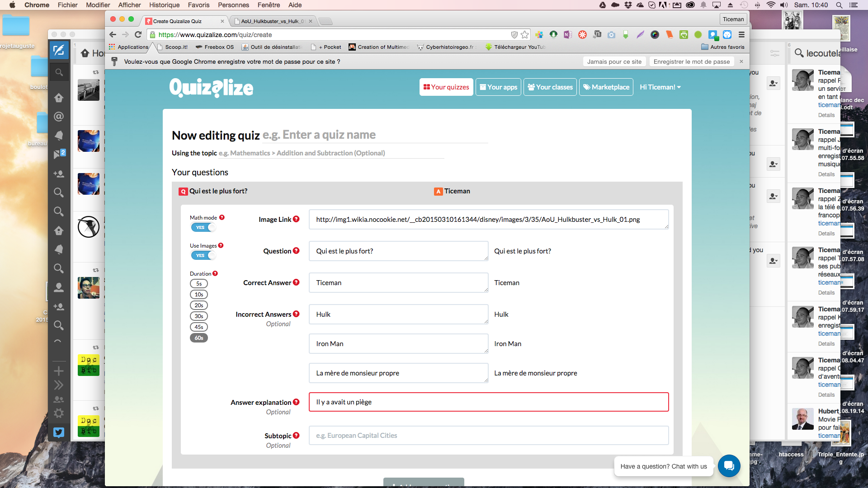This screenshot has height=488, width=868.
Task: Click Marketplace button
Action: tap(606, 87)
